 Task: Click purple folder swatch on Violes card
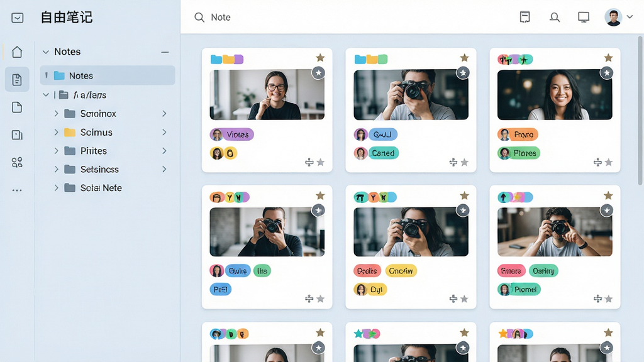coord(238,60)
